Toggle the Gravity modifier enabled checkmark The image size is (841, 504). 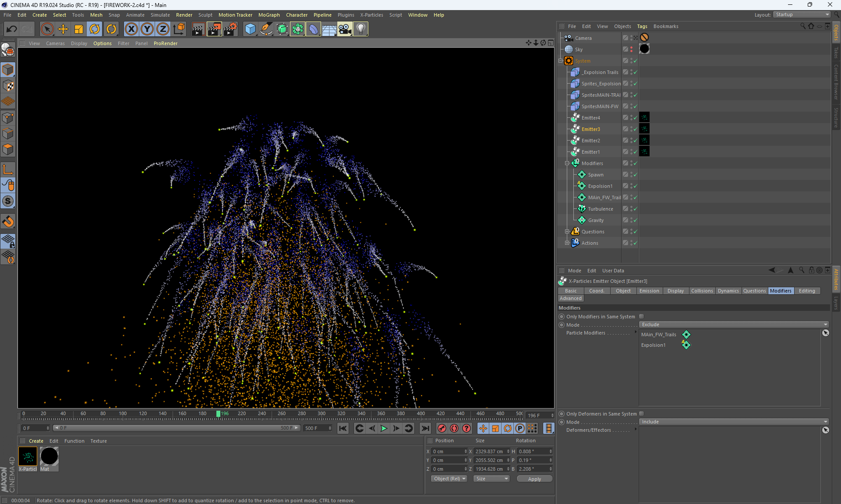635,220
